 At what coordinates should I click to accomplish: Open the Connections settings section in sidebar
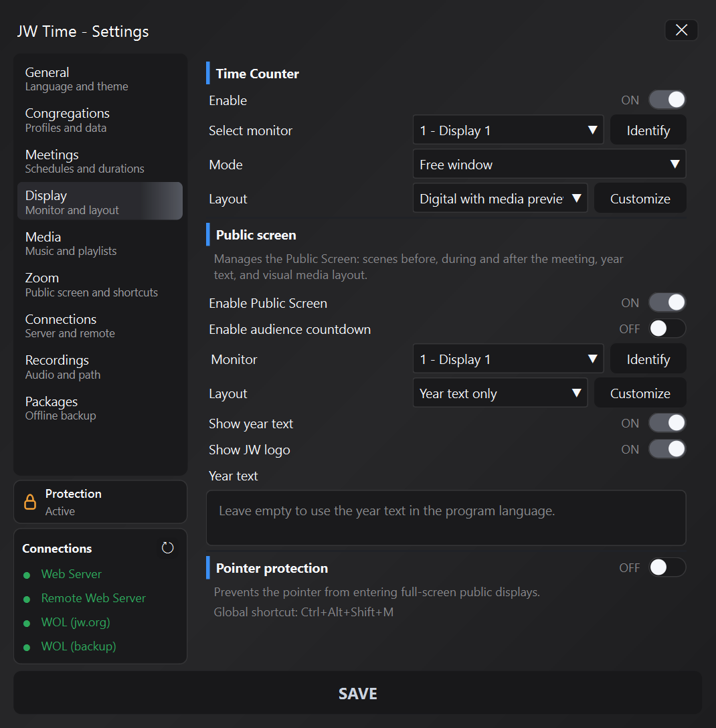pos(100,325)
